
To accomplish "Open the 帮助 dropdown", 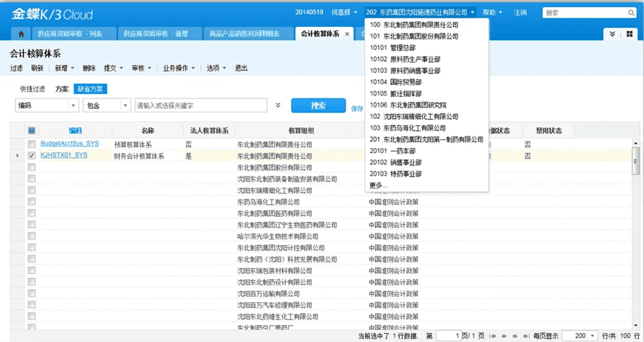I will [492, 13].
